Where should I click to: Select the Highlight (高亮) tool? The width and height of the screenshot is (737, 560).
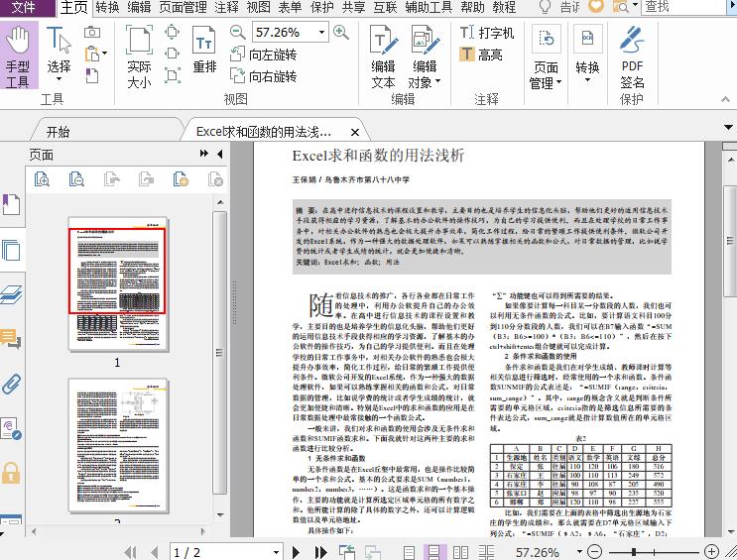(x=481, y=55)
